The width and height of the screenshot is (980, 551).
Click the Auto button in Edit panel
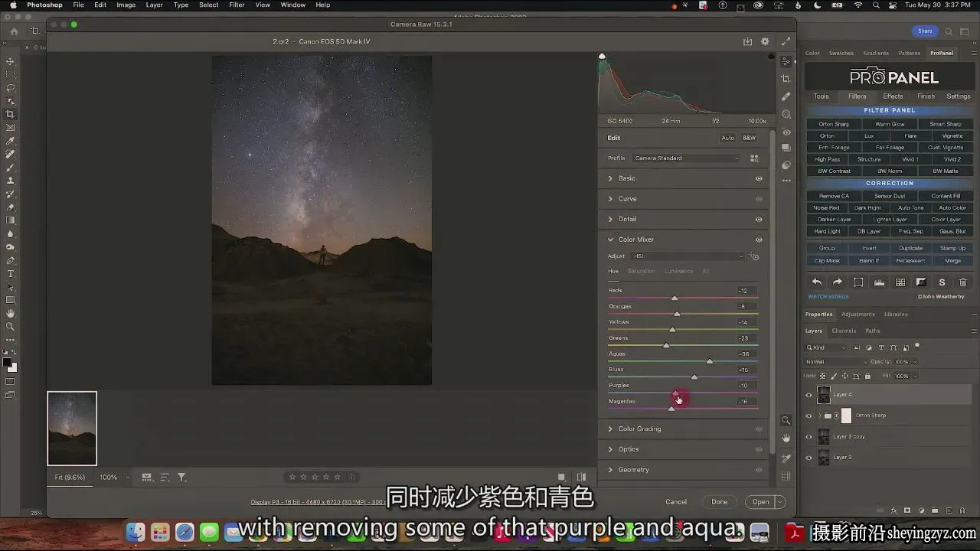pos(727,138)
